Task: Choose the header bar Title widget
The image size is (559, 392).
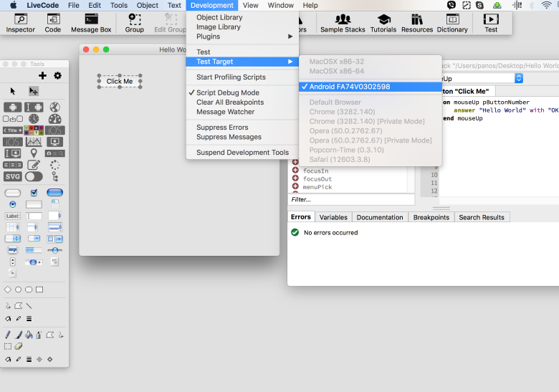Action: [12, 130]
